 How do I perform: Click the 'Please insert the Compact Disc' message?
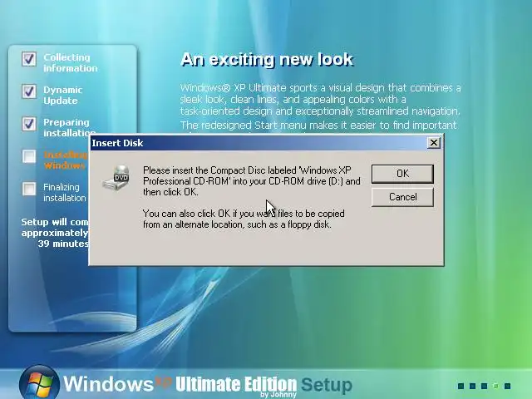[x=251, y=181]
